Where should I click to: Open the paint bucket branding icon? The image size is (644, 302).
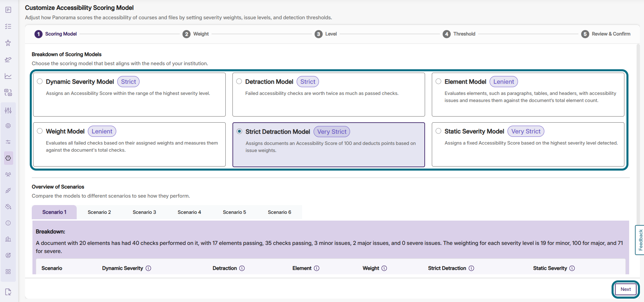pos(8,207)
